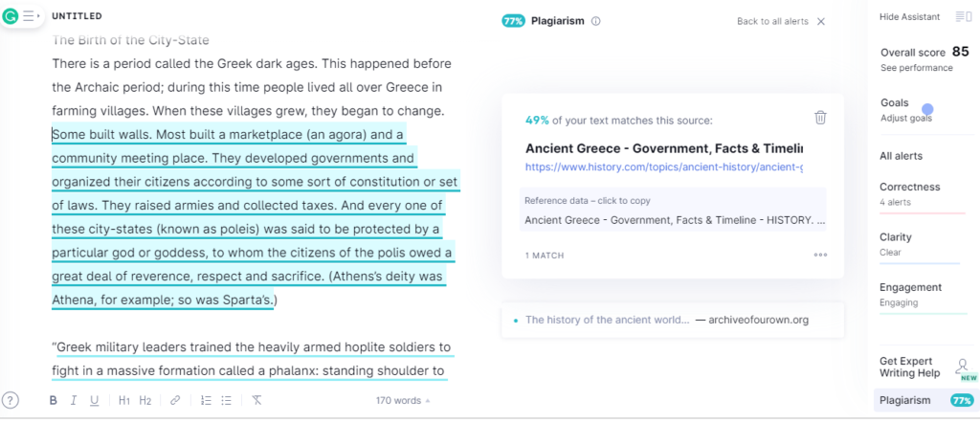The width and height of the screenshot is (980, 423).
Task: Open the three-dot options on the match card
Action: point(820,256)
